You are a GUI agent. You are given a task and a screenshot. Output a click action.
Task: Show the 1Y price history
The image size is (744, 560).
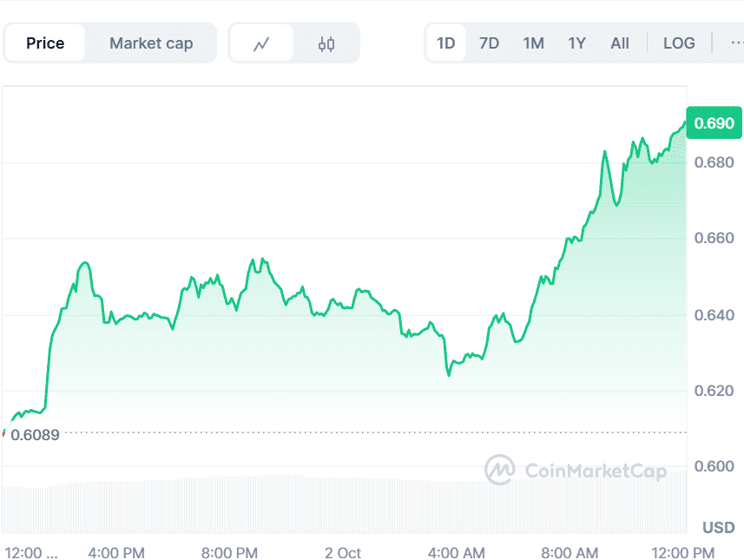(x=576, y=43)
